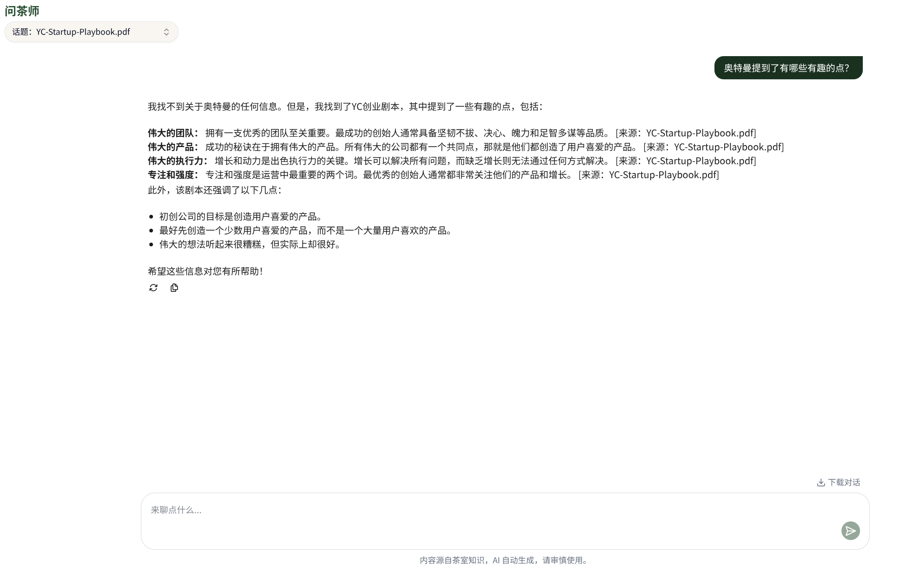Copy the answer with the copy icon
Image resolution: width=924 pixels, height=566 pixels.
(x=174, y=288)
